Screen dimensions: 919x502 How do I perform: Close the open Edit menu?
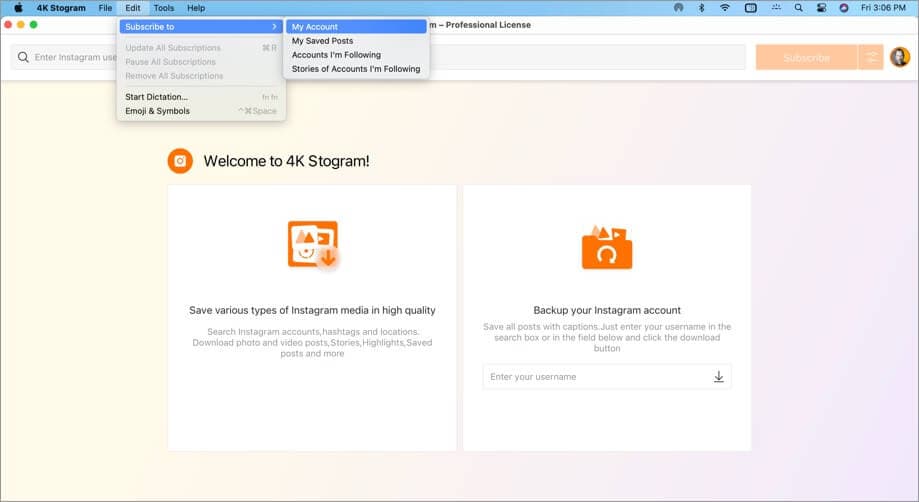[x=133, y=8]
